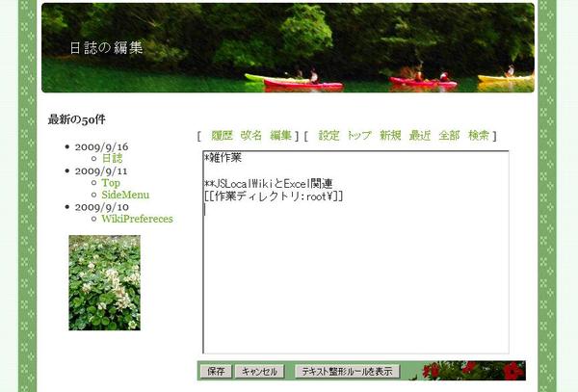Select the 編集 (edit) menu link
Viewport: 578px width, 392px height.
click(x=280, y=136)
